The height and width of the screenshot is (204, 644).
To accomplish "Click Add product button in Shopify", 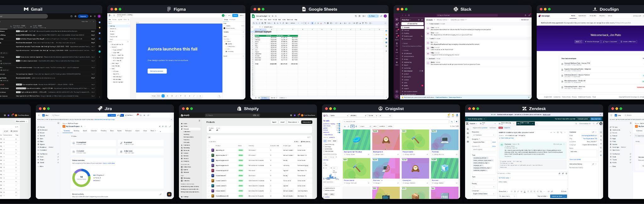I will (x=307, y=122).
